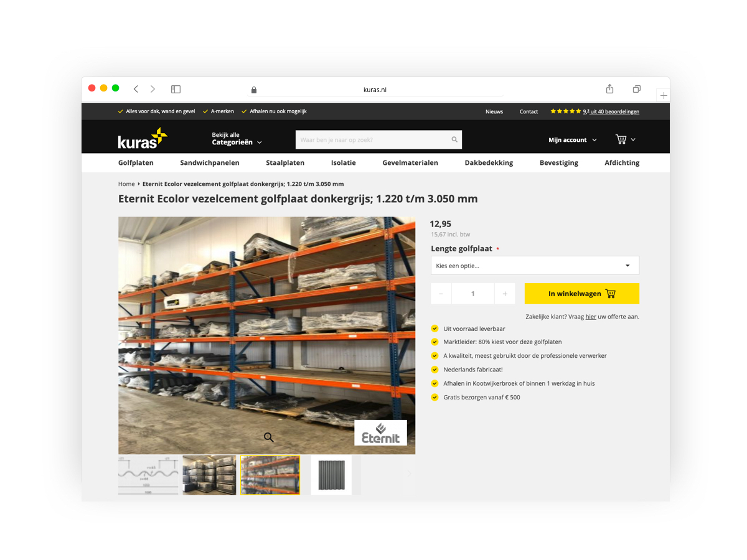Go back with the browser back arrow
The image size is (747, 560).
[x=136, y=89]
